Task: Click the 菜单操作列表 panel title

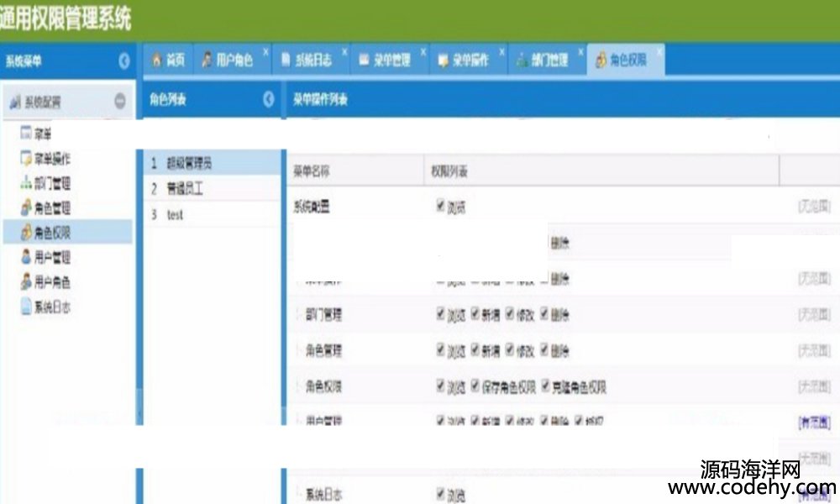Action: pos(320,99)
